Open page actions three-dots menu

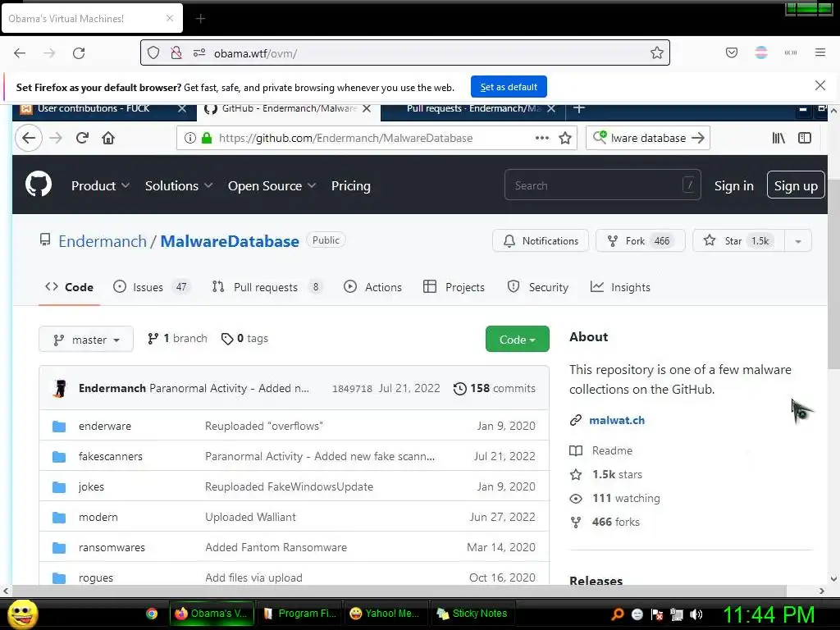click(x=542, y=138)
